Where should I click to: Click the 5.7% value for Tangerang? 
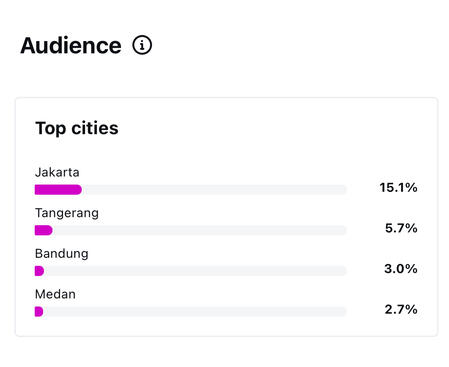coord(401,228)
